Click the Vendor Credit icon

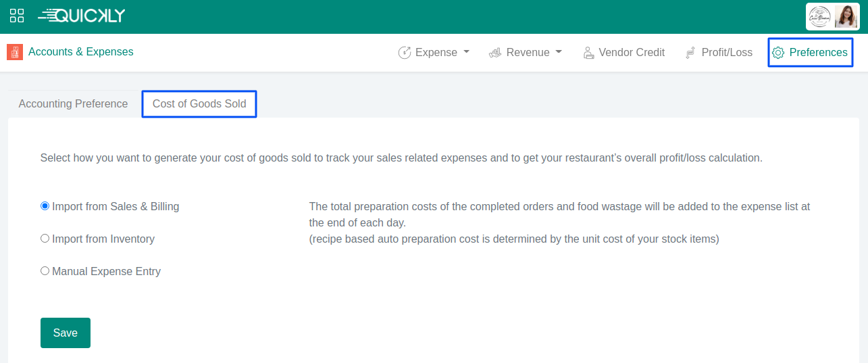pos(588,53)
